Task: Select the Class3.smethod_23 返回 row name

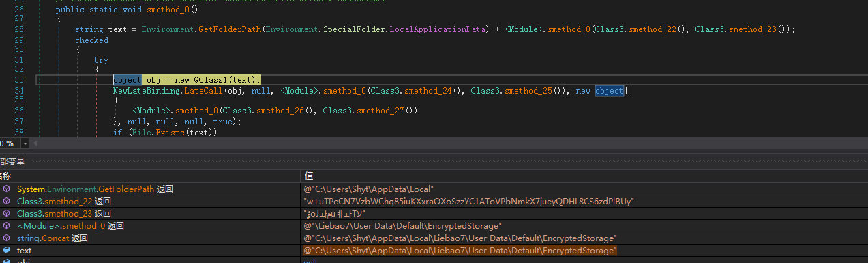Action: click(63, 214)
